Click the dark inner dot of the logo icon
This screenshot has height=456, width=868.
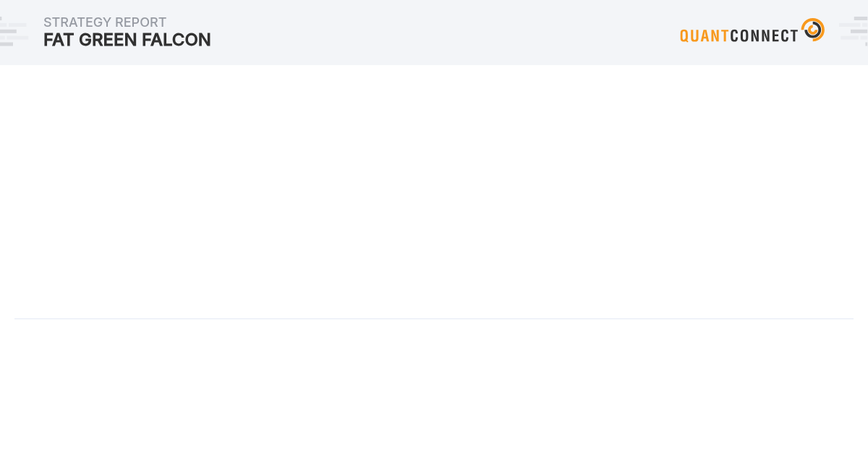pyautogui.click(x=811, y=29)
